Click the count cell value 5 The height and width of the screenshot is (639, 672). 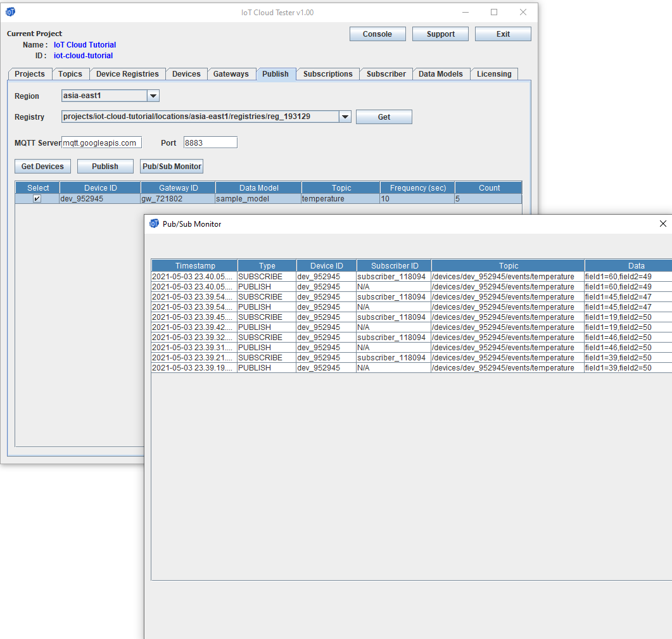pos(488,199)
